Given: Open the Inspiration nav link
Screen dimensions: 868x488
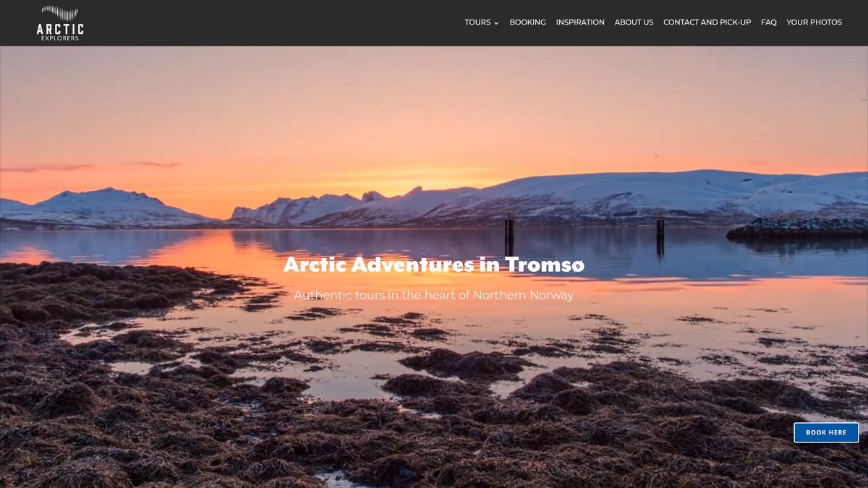Looking at the screenshot, I should click(x=580, y=22).
